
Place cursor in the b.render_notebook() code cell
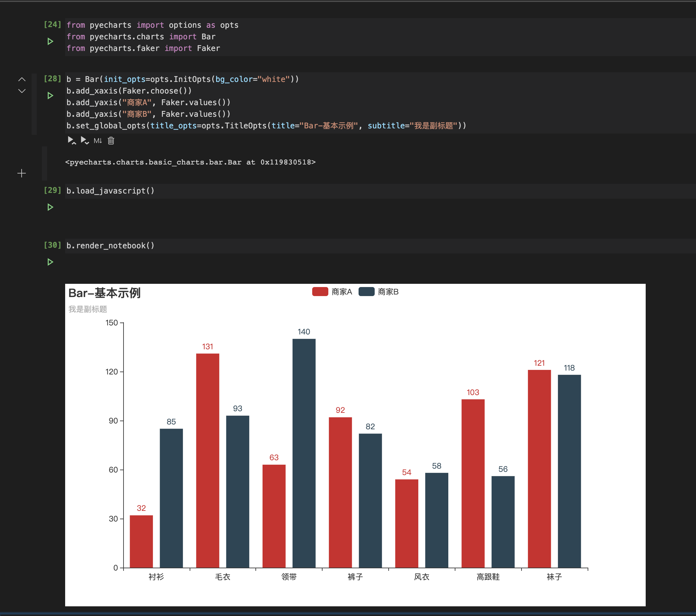(110, 245)
